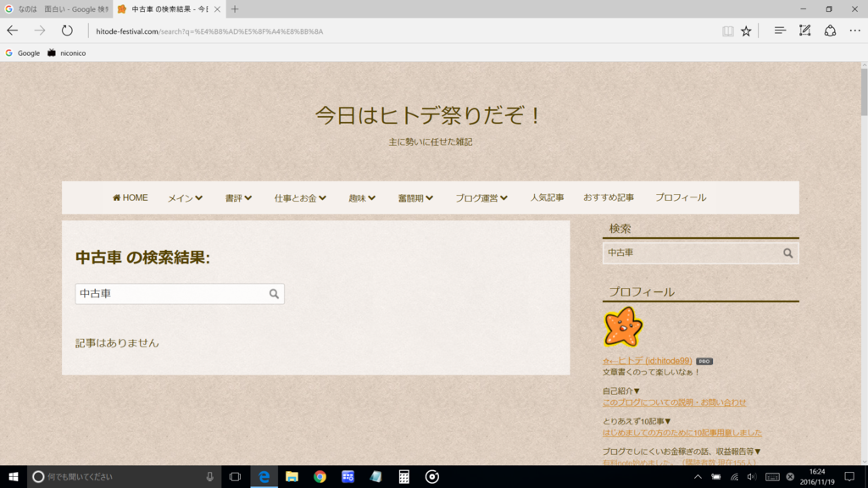Add page to favorites star
The image size is (868, 488).
[746, 31]
